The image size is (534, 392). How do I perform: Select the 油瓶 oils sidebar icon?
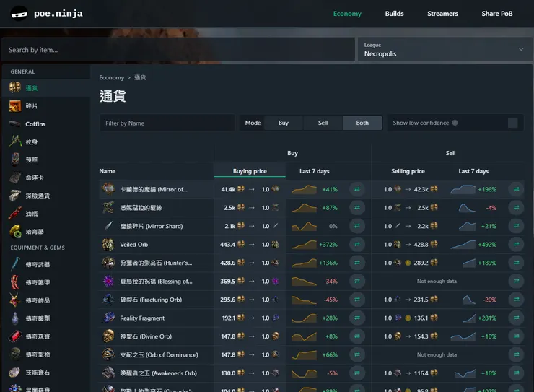click(14, 214)
